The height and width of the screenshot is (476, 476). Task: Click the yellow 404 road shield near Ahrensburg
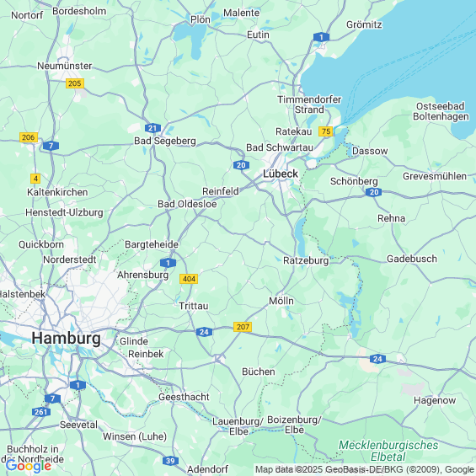click(x=189, y=279)
